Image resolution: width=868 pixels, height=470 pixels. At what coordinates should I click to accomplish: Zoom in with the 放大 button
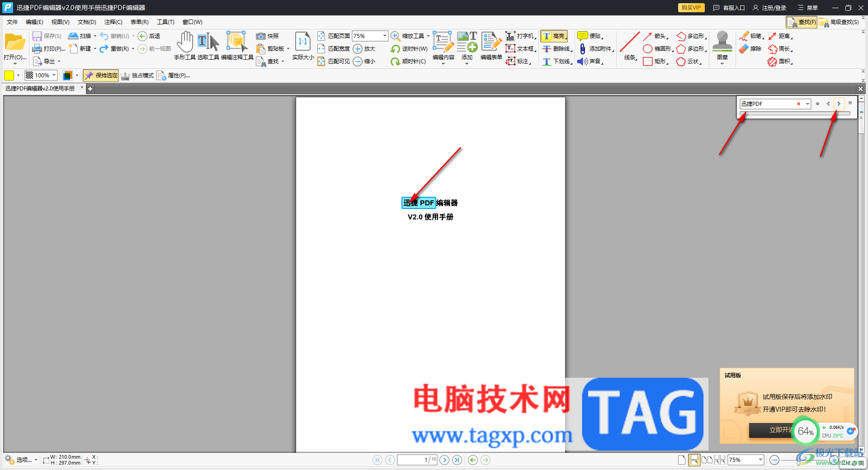(364, 49)
